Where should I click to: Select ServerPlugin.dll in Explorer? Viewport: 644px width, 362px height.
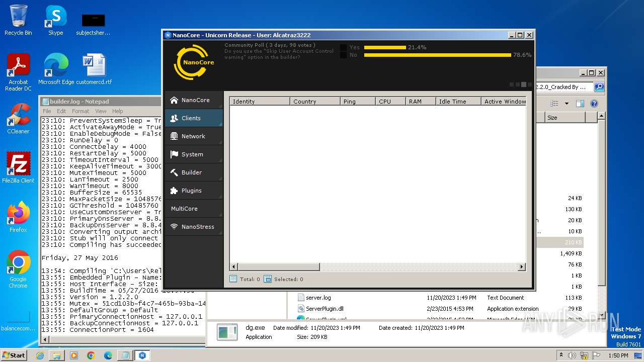324,309
